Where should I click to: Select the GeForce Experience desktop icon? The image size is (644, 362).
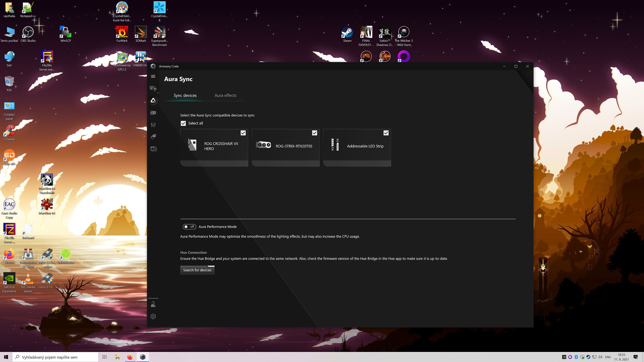click(x=9, y=283)
